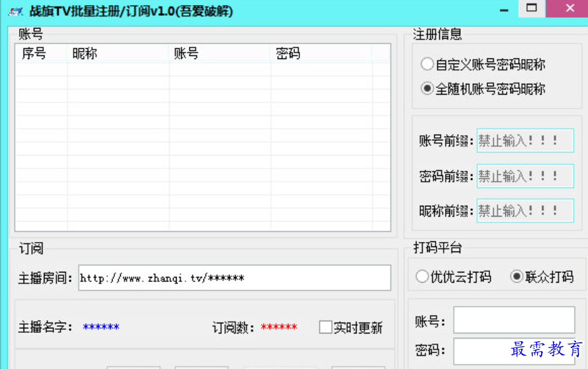Click the 昵称 column header

click(118, 53)
